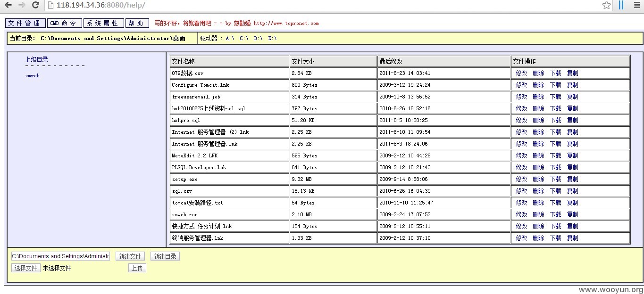Click 修改 for freeuseremail.job
Image resolution: width=644 pixels, height=294 pixels.
coord(521,97)
